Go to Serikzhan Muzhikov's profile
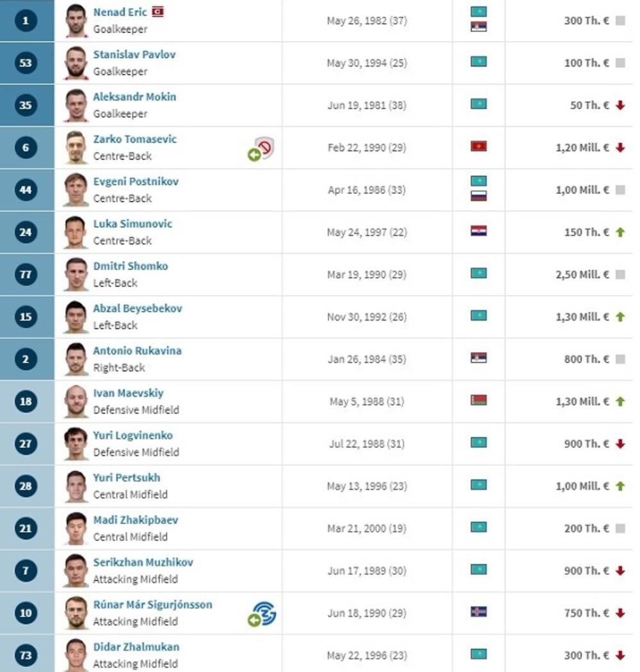The height and width of the screenshot is (672, 640). (143, 563)
